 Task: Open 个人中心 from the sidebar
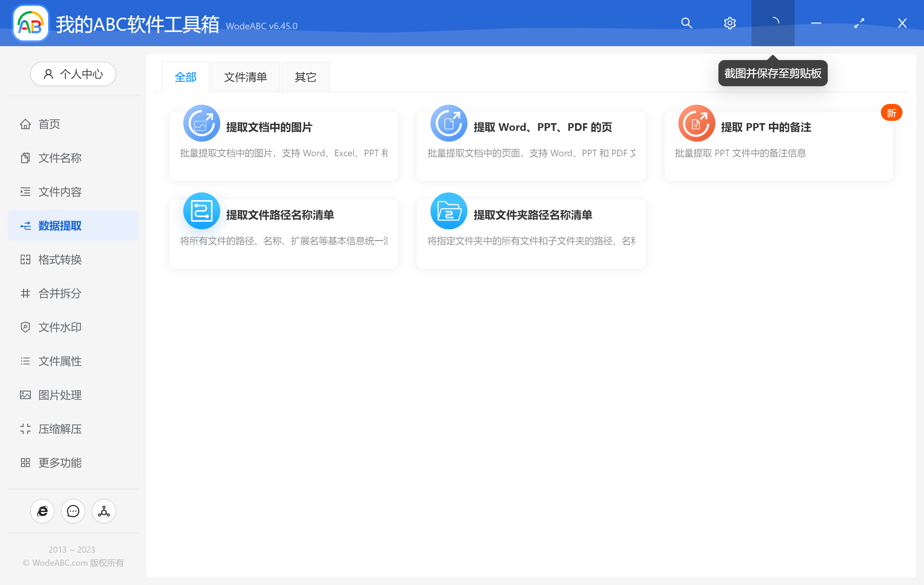tap(73, 74)
